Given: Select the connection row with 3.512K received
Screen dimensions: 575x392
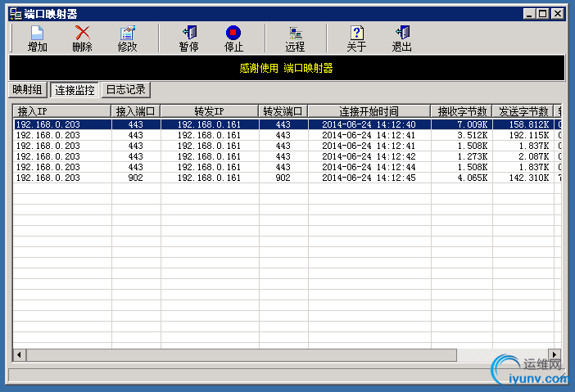Looking at the screenshot, I should pyautogui.click(x=287, y=135).
